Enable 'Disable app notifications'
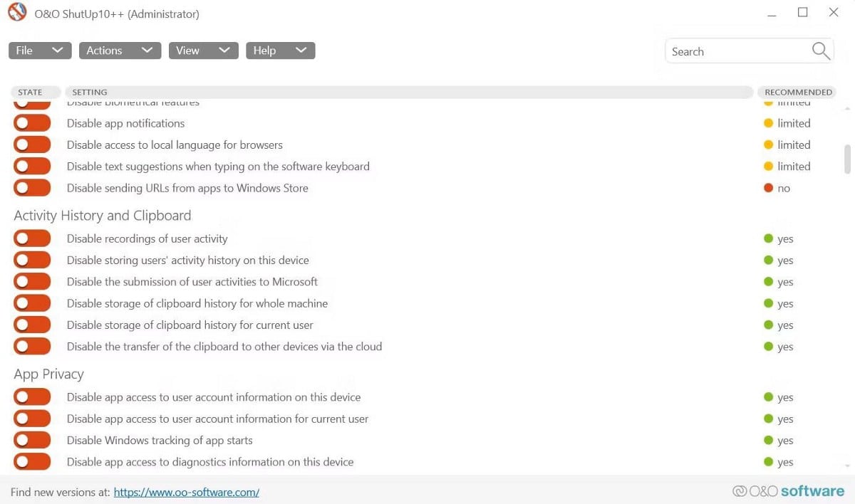Viewport: 855px width, 504px height. pyautogui.click(x=31, y=122)
